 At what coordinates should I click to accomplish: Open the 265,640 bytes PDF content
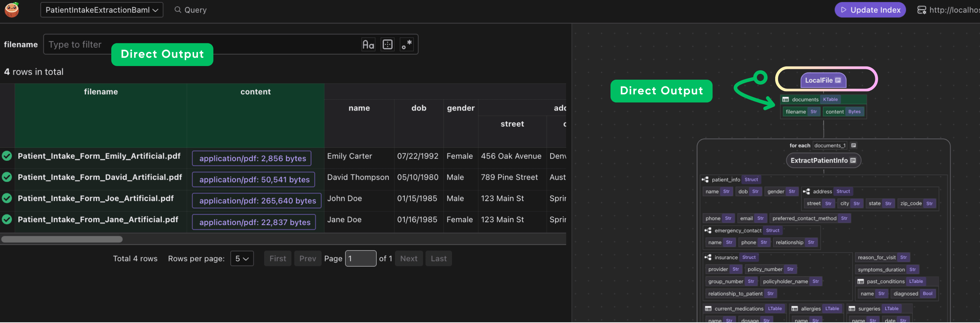(257, 201)
